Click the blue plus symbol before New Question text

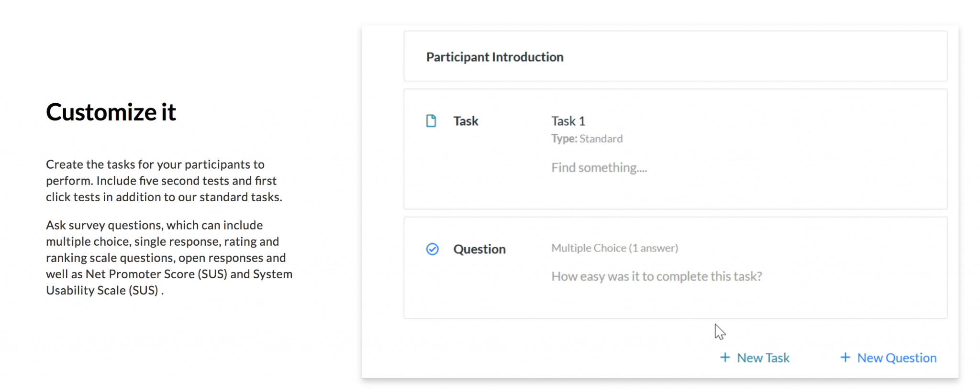point(845,358)
